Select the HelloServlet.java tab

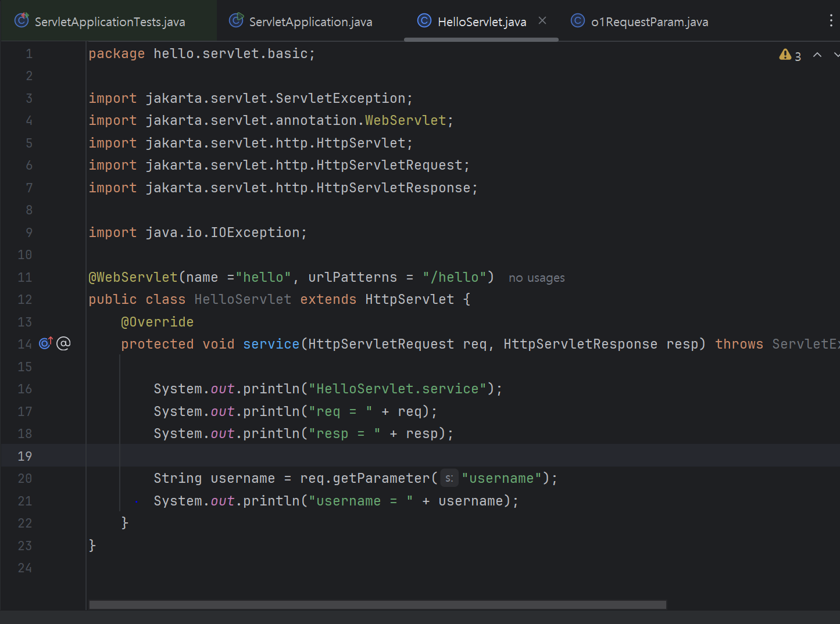coord(481,21)
